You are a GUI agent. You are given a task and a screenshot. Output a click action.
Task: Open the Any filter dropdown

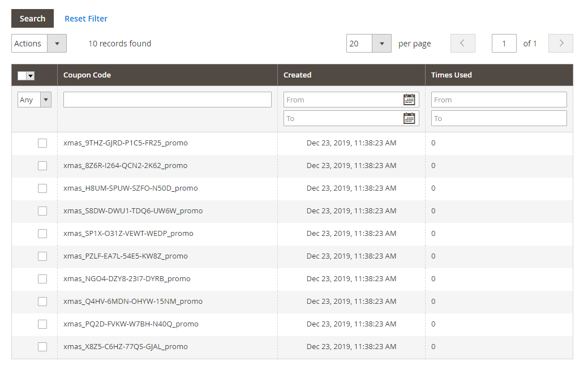coord(35,100)
